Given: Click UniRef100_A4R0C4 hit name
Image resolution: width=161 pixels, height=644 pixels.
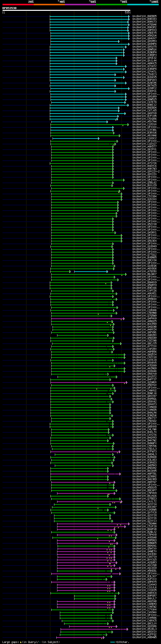Looking at the screenshot, I should pyautogui.click(x=144, y=593).
